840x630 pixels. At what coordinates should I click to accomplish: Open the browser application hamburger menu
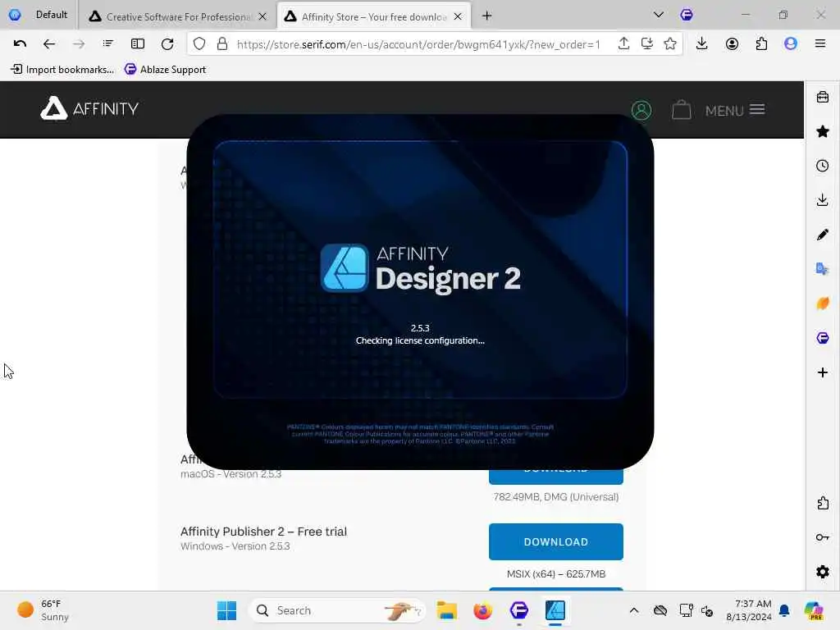820,44
